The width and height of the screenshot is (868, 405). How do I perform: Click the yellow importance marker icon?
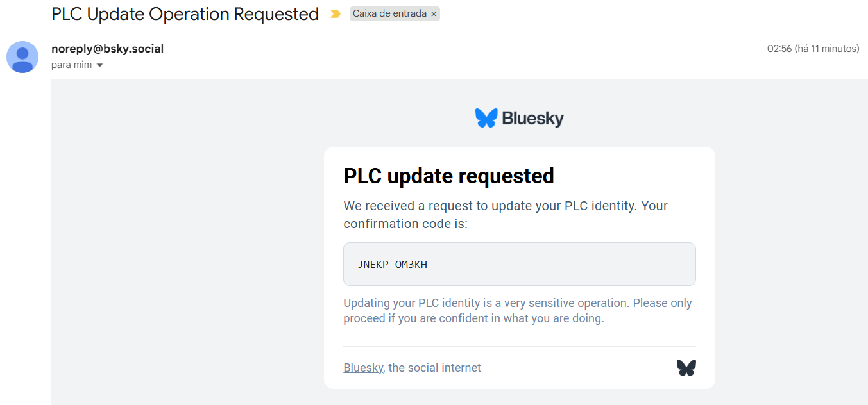pos(335,14)
